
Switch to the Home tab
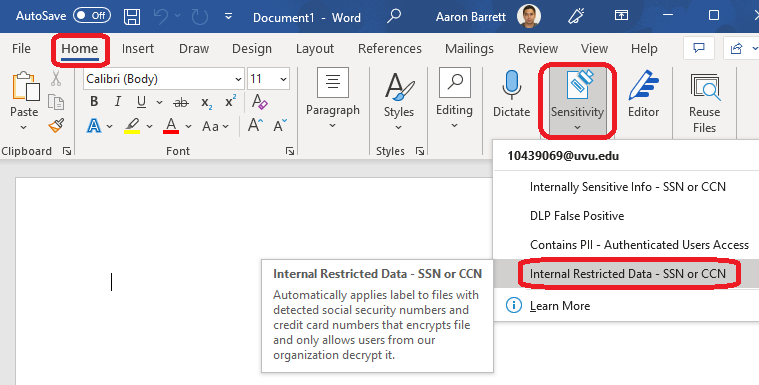tap(80, 48)
